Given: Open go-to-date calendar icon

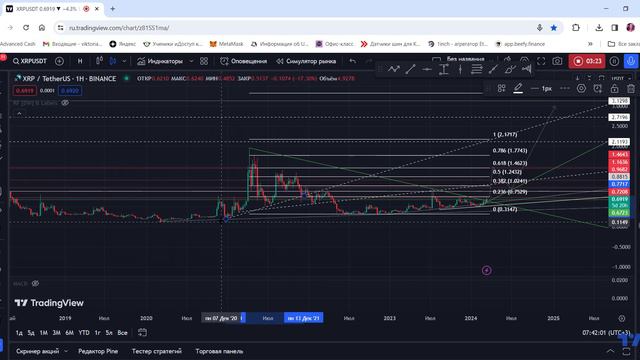Looking at the screenshot, I should (x=142, y=332).
